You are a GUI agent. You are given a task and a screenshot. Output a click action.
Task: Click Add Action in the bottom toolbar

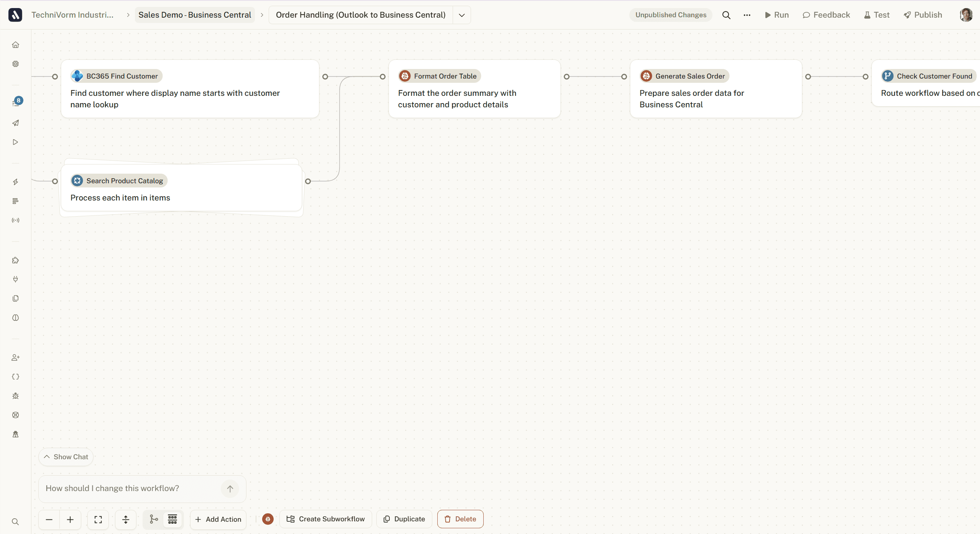pyautogui.click(x=218, y=519)
